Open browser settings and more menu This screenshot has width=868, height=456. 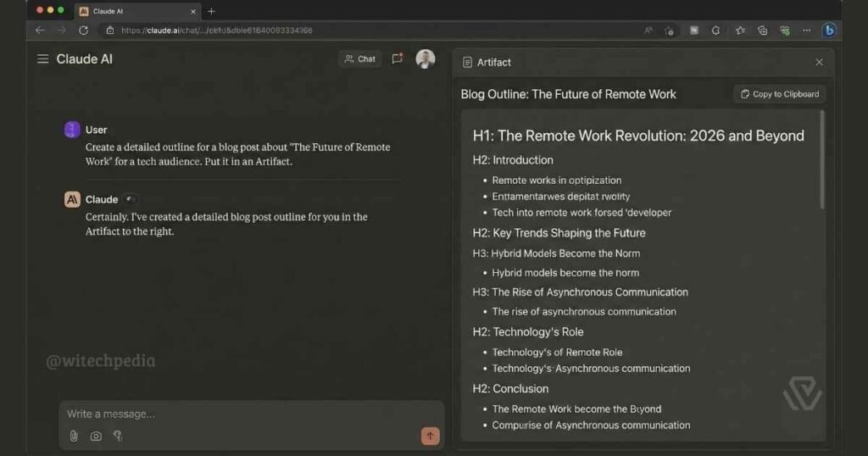[x=807, y=31]
